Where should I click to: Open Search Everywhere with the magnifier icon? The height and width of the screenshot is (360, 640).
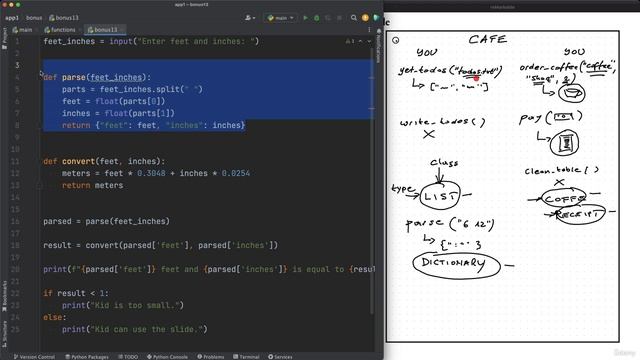(x=353, y=18)
